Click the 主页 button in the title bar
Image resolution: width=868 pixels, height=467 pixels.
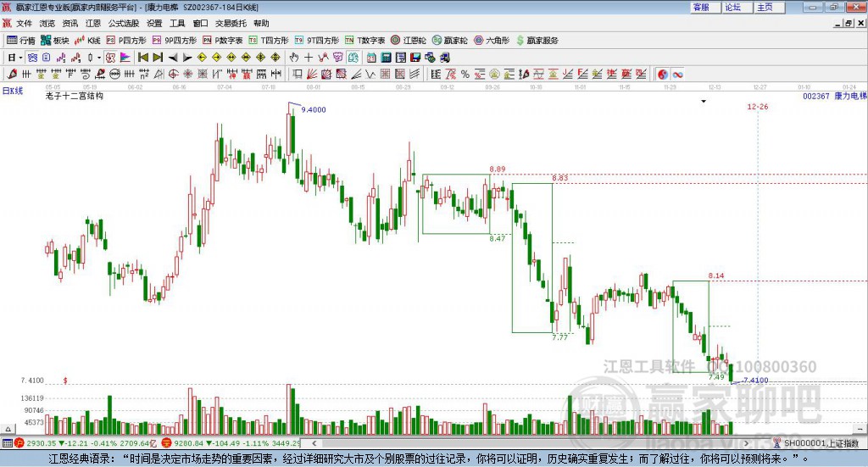click(770, 7)
